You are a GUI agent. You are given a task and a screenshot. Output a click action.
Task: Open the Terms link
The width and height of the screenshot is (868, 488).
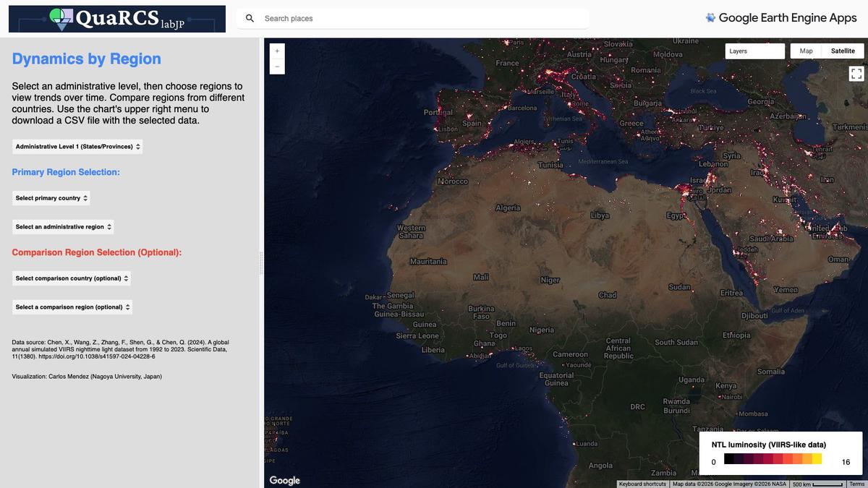856,484
